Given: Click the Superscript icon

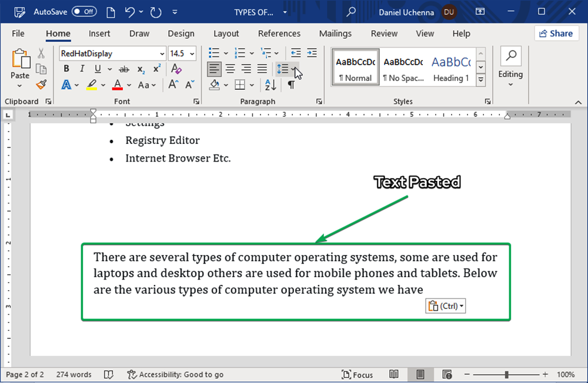Looking at the screenshot, I should click(156, 69).
